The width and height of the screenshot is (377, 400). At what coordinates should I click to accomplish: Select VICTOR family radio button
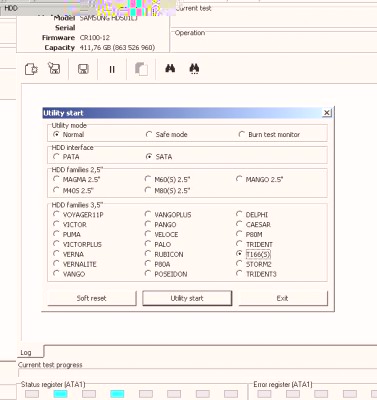click(x=56, y=224)
